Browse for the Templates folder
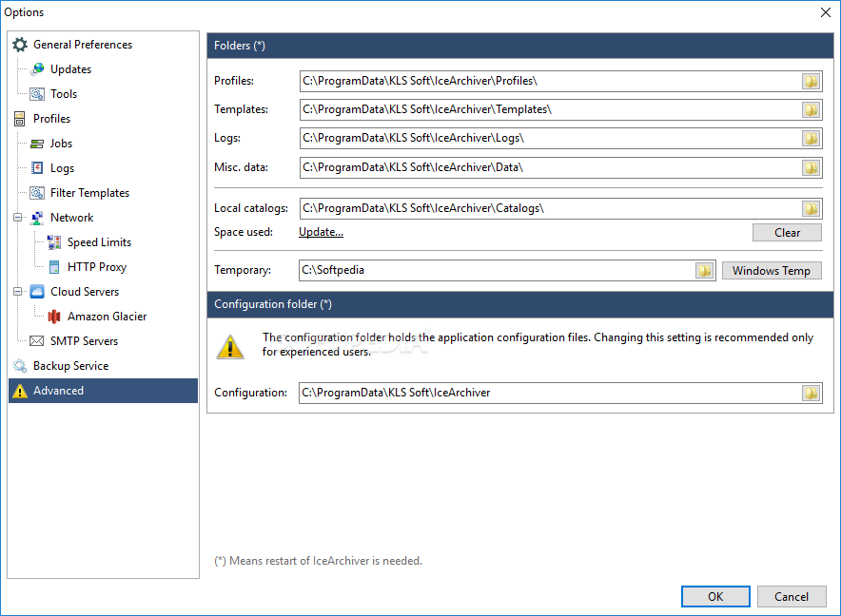This screenshot has height=616, width=841. (x=811, y=110)
